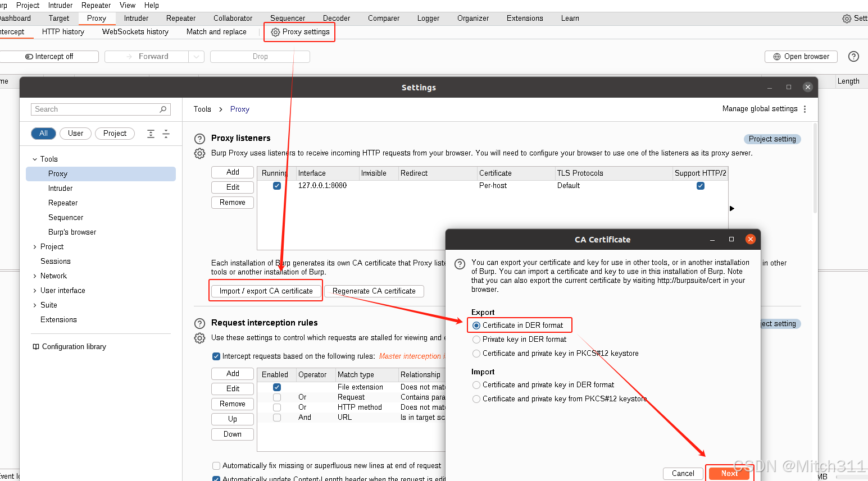Open the Help menu
Screen dimensions: 868x481
tap(152, 5)
